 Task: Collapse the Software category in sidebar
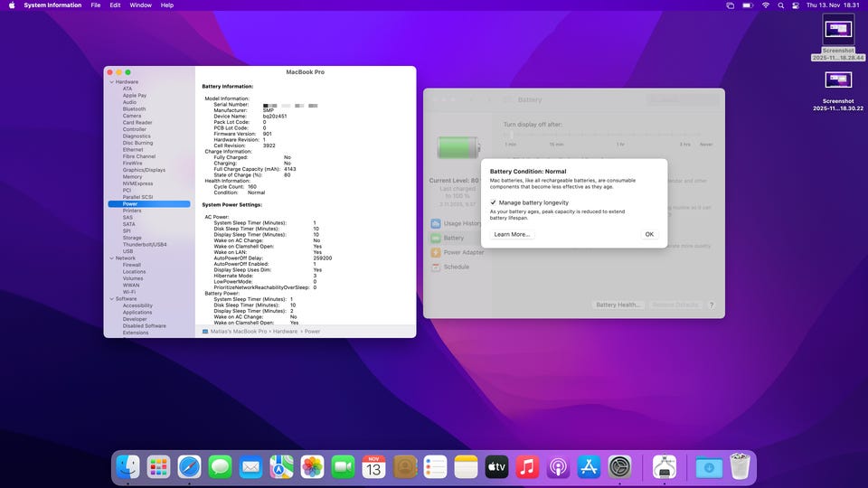point(111,299)
